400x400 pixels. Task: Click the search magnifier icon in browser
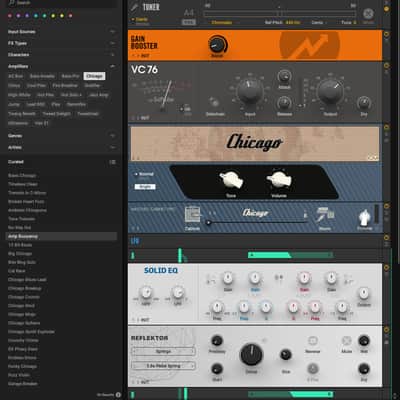pyautogui.click(x=12, y=3)
